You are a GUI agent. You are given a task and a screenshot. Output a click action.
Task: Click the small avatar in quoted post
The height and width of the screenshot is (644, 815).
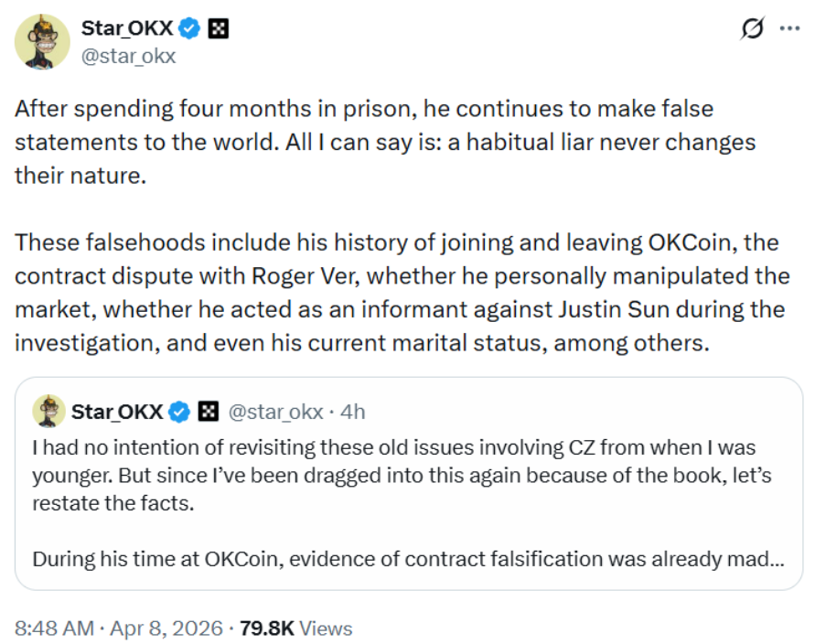pos(48,412)
